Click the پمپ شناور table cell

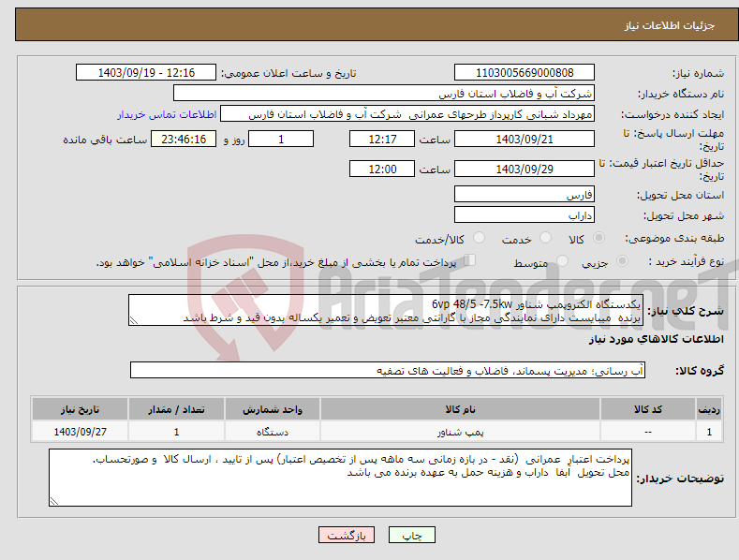pos(460,432)
